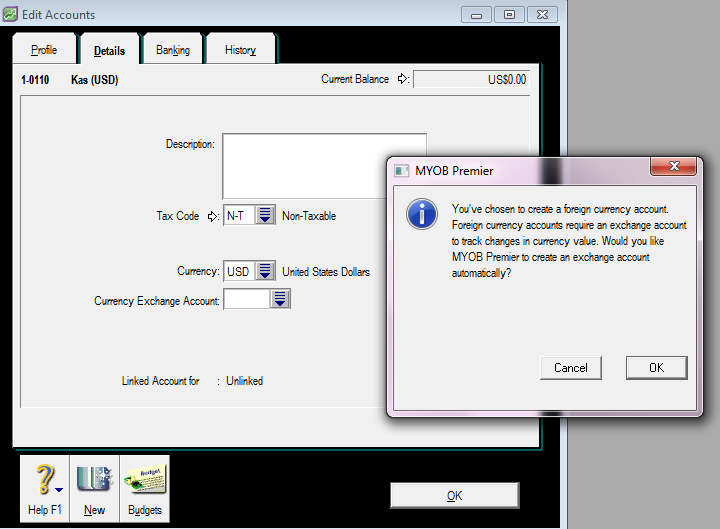
Task: Click the Help F1 question mark icon
Action: pyautogui.click(x=45, y=480)
